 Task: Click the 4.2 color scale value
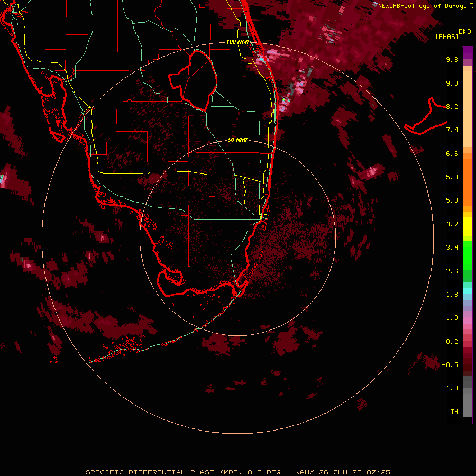point(452,224)
